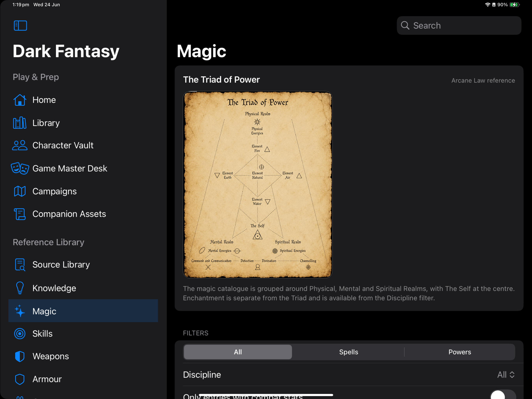Click the battery status icon
The image size is (532, 399).
pos(514,4)
